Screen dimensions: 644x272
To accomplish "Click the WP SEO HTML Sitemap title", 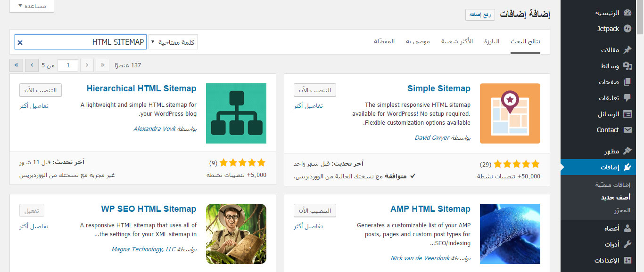I will pyautogui.click(x=149, y=209).
